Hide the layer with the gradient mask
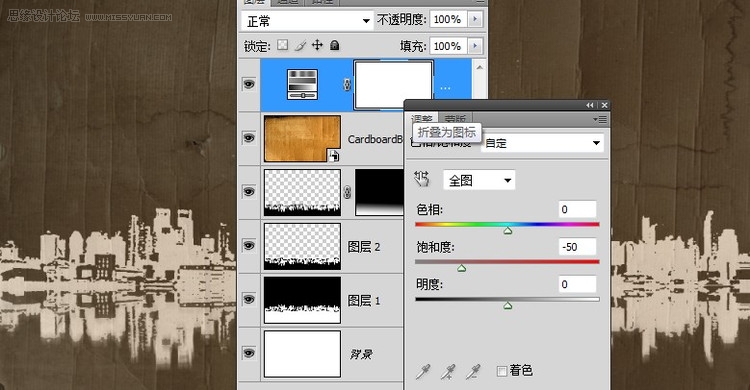750x390 pixels. 249,192
